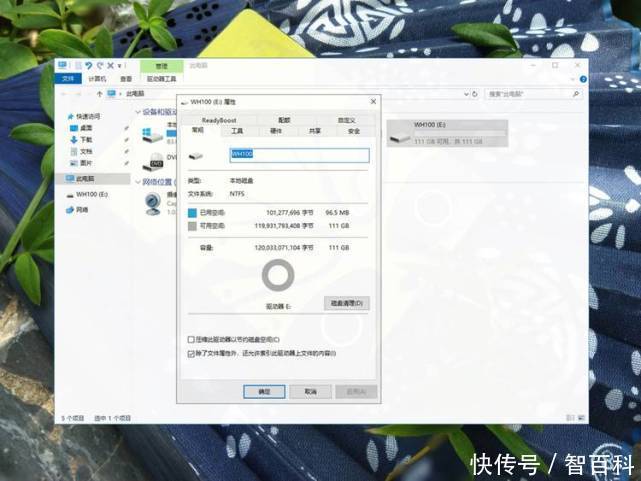Click the 5 个项目 status bar text
641x481 pixels.
tap(73, 418)
